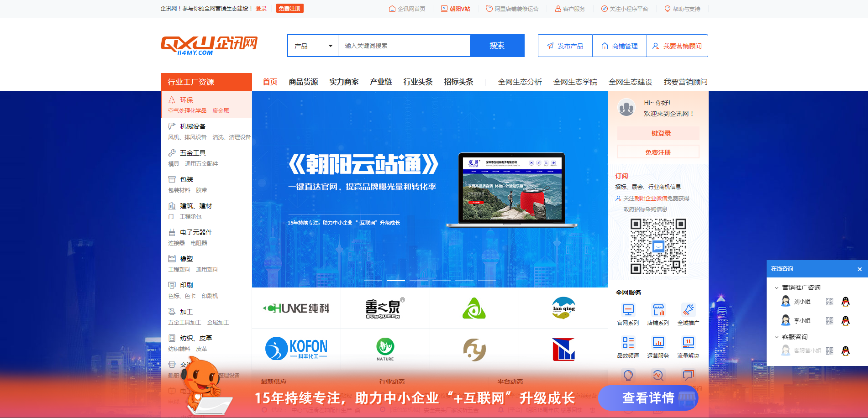
Task: Click the 环保 category icon in sidebar
Action: (x=172, y=99)
